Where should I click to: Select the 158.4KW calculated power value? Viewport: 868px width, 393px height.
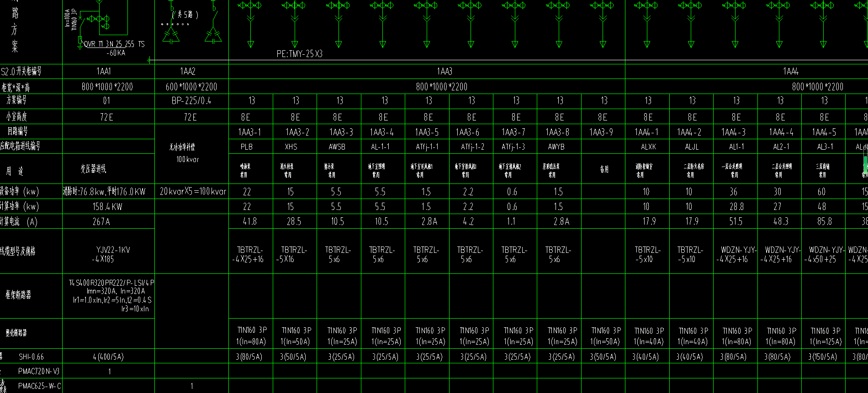tap(107, 207)
